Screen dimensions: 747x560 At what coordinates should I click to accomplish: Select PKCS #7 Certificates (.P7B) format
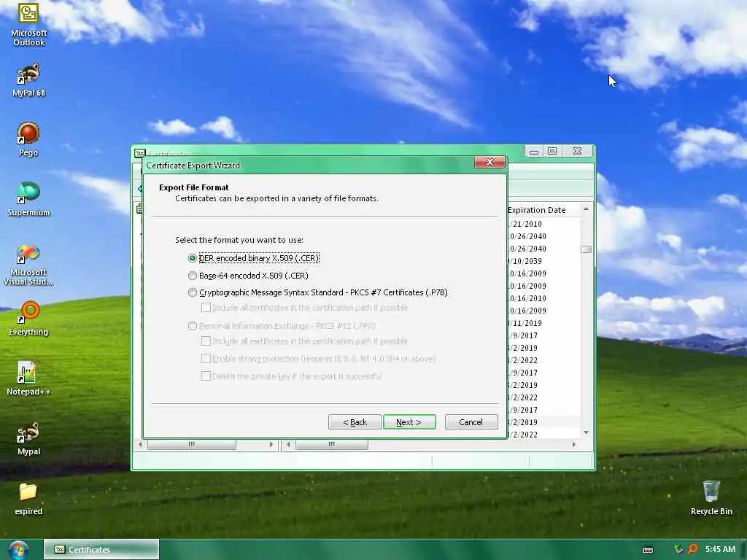point(318,292)
